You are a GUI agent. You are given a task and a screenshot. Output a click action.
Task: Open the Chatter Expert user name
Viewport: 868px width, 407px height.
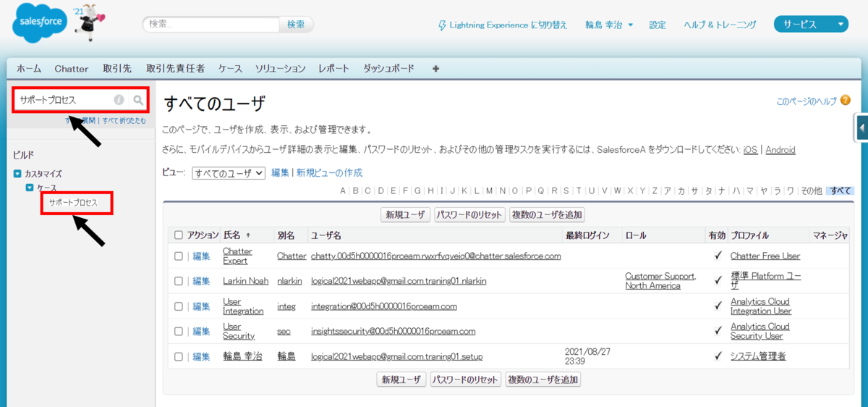(x=237, y=256)
